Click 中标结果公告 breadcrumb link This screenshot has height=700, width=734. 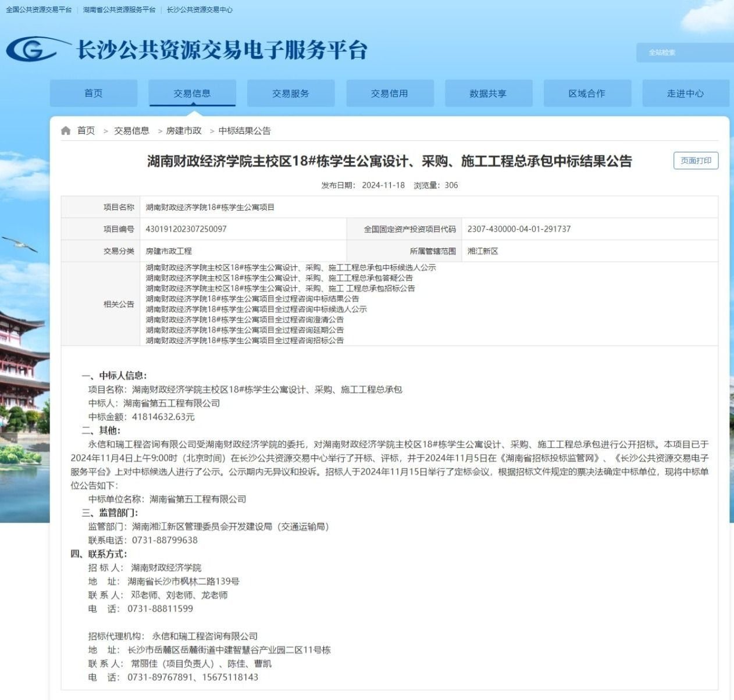click(244, 131)
